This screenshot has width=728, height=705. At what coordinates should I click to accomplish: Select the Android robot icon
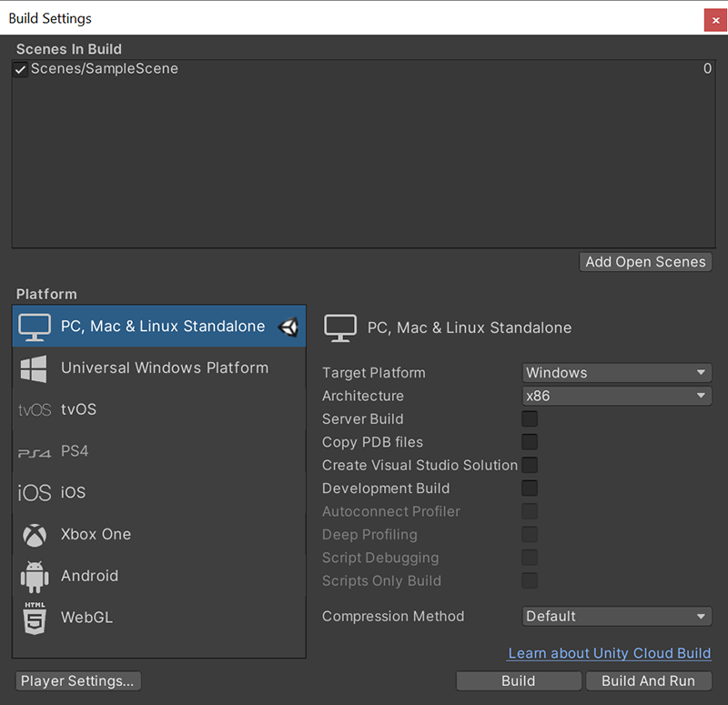34,575
